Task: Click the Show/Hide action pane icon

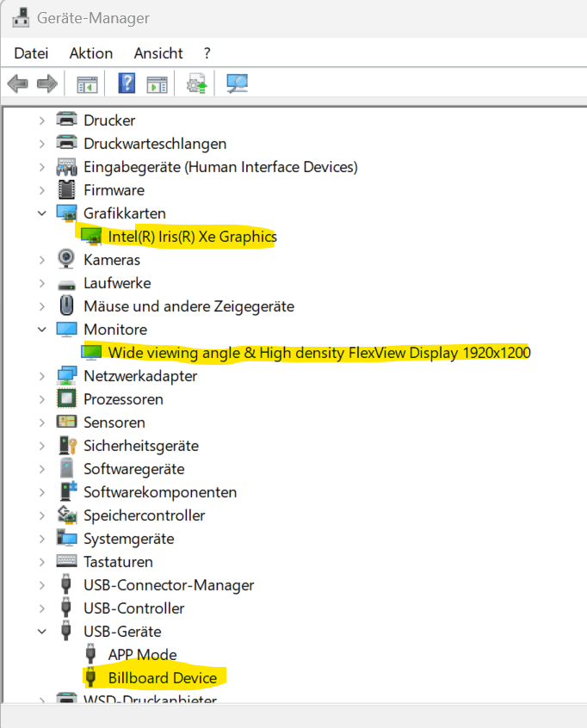Action: [x=157, y=84]
